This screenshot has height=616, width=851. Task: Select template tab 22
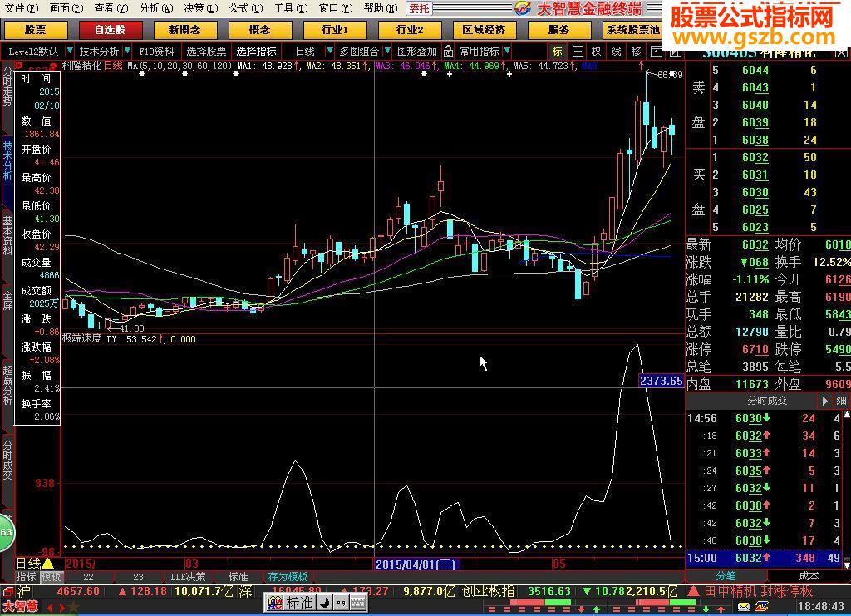pyautogui.click(x=88, y=576)
